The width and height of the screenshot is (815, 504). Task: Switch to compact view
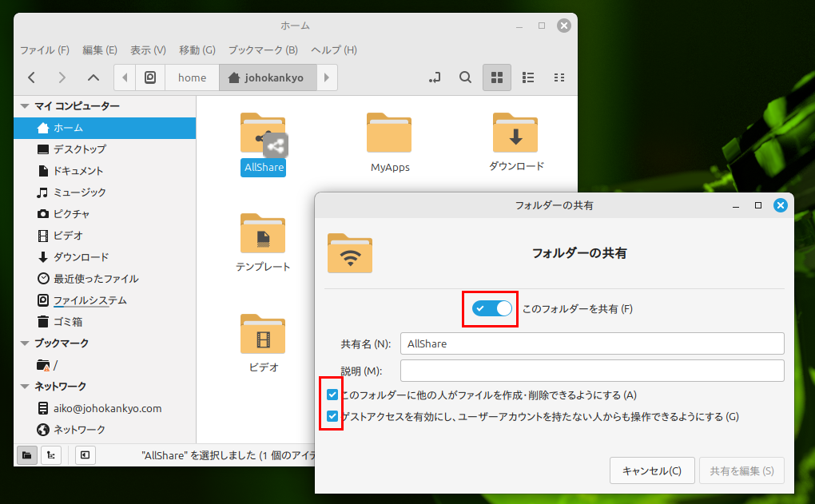click(559, 77)
